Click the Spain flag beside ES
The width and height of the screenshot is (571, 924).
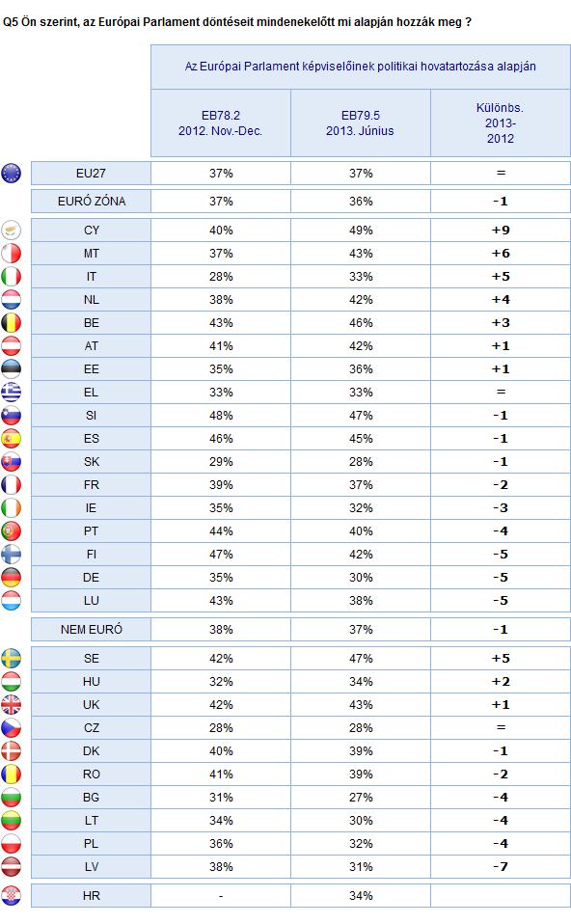pyautogui.click(x=12, y=439)
